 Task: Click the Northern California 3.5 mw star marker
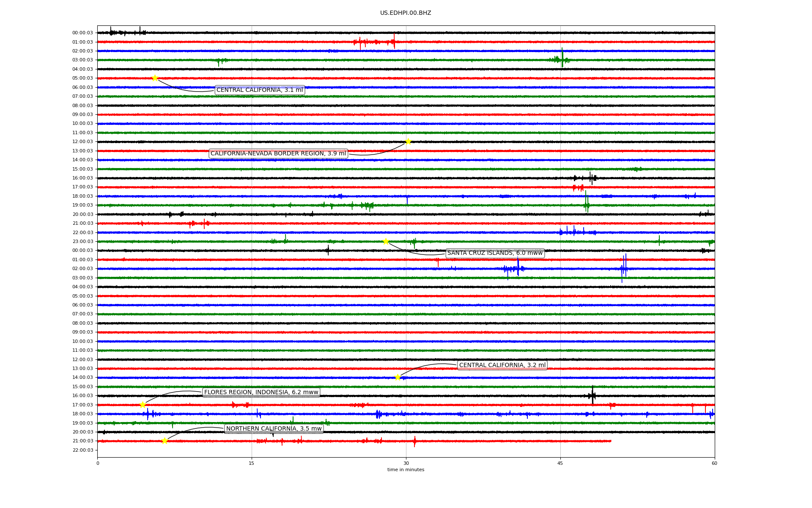pos(165,441)
